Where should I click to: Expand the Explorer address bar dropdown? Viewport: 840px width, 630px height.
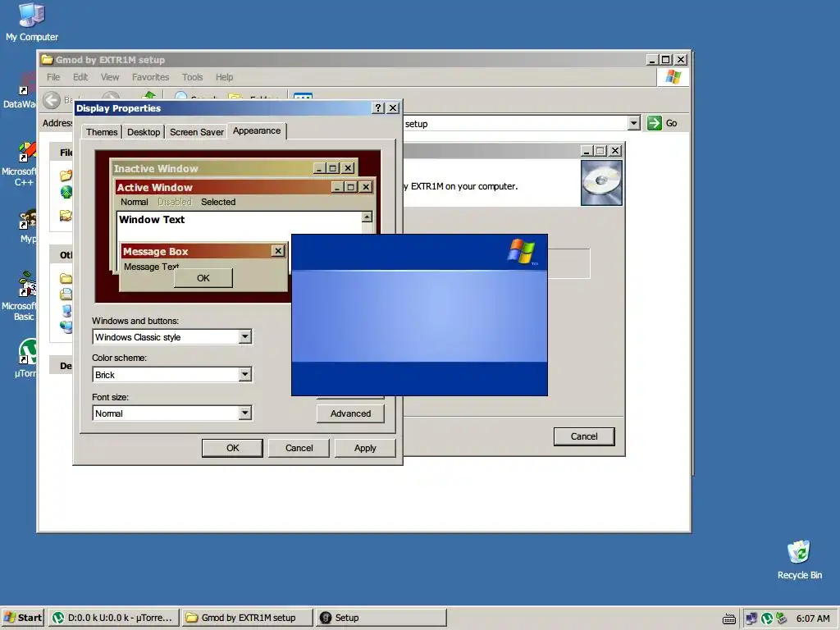pos(634,123)
